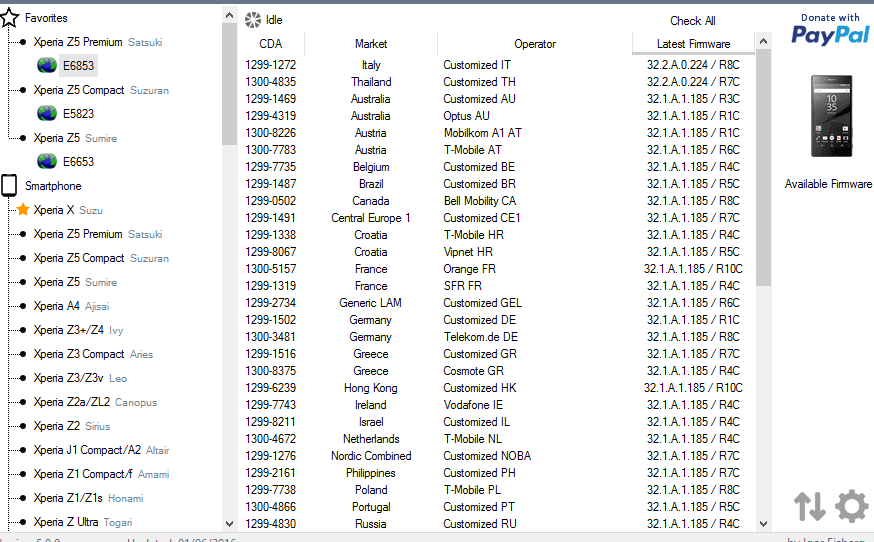Select Hong Kong Customized HK row
This screenshot has width=874, height=542.
pos(497,388)
